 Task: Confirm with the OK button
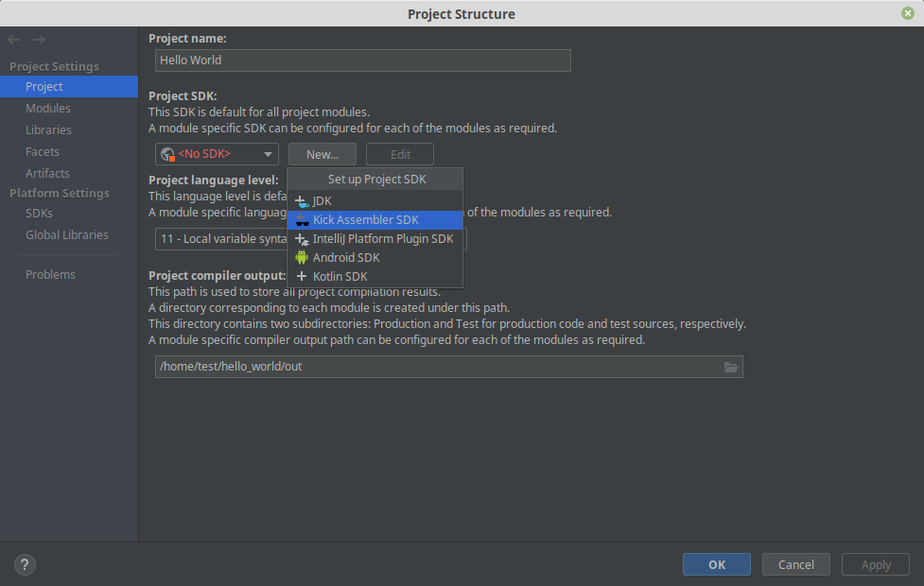(x=717, y=565)
